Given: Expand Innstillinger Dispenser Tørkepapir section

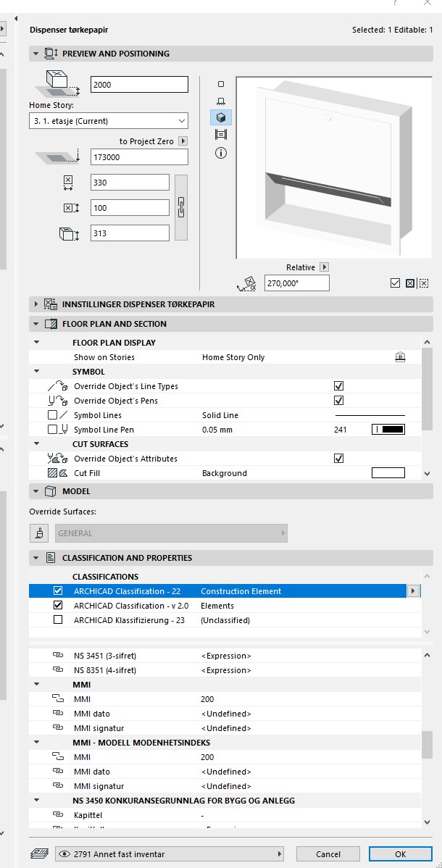Looking at the screenshot, I should 36,304.
